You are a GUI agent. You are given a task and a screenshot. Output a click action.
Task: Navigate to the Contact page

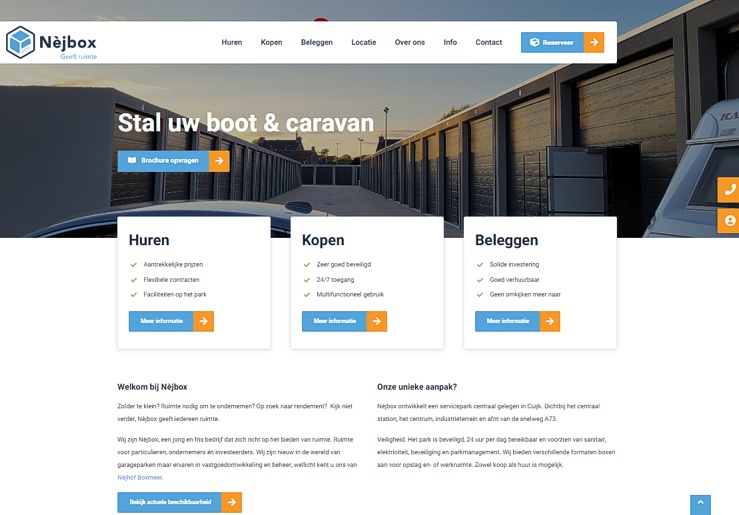489,42
